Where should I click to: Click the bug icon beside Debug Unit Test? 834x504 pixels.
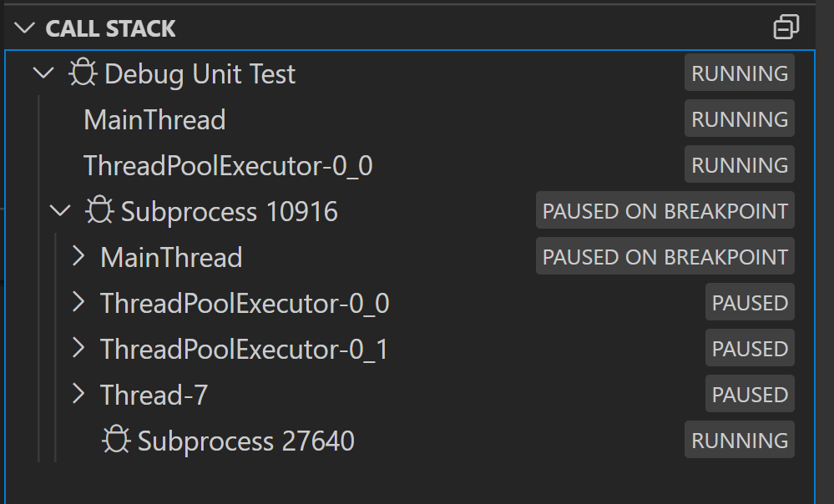pos(82,73)
